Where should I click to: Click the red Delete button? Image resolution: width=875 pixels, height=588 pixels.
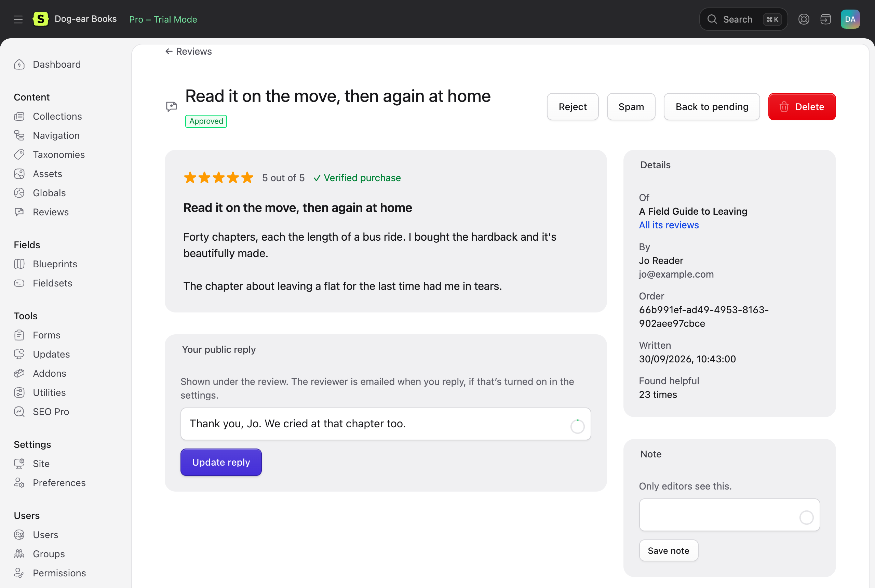(x=802, y=107)
